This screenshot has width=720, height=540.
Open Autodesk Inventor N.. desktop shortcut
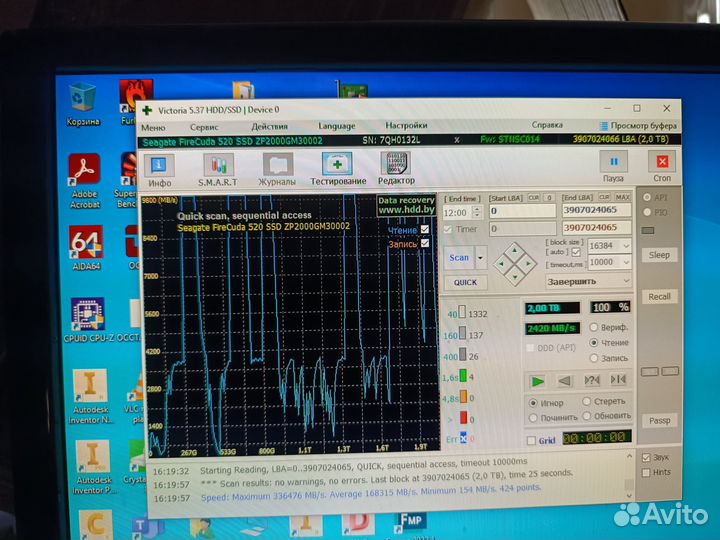tap(90, 397)
